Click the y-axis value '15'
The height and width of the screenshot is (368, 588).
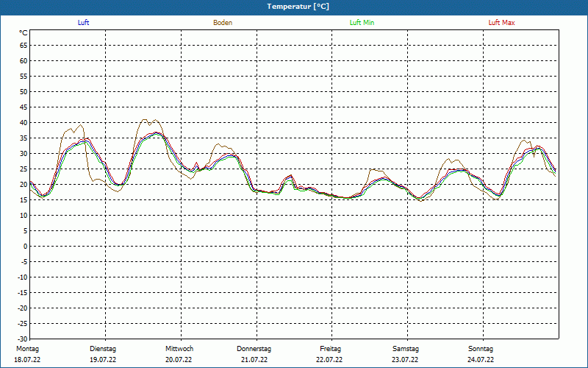[24, 199]
